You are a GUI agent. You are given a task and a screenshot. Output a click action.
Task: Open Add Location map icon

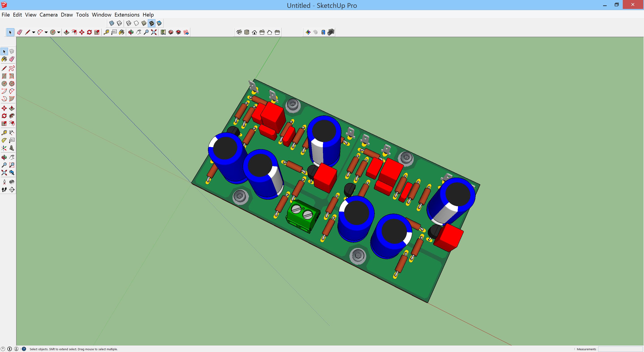tap(163, 32)
